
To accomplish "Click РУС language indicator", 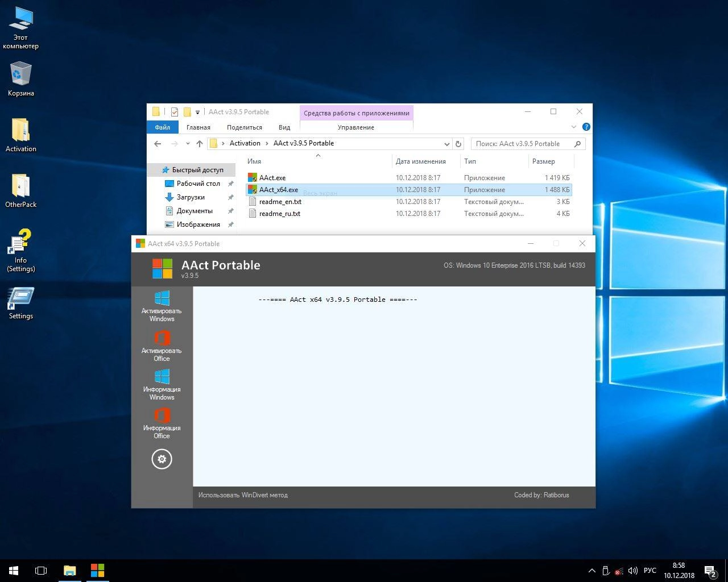I will click(650, 571).
